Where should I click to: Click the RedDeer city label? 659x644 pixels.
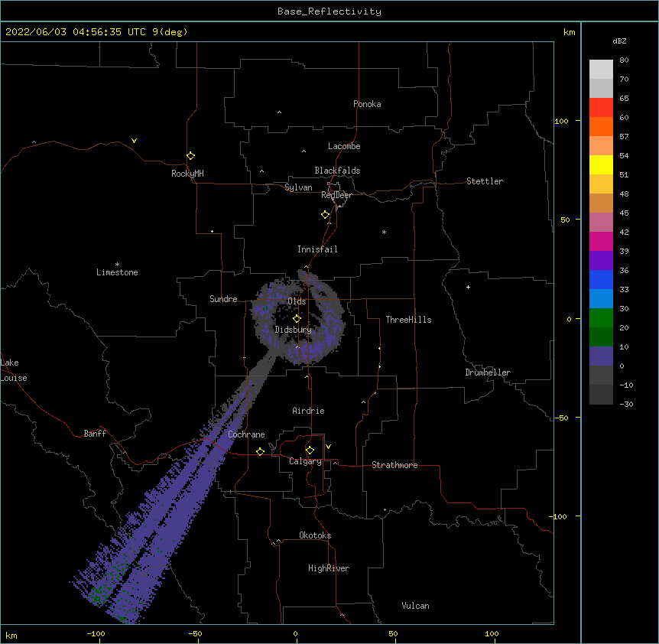[336, 195]
